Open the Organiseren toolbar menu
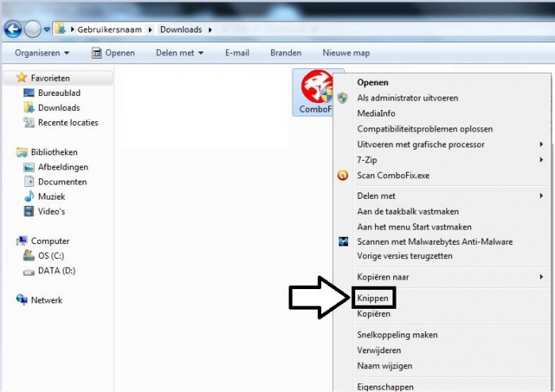This screenshot has width=555, height=392. coord(42,53)
